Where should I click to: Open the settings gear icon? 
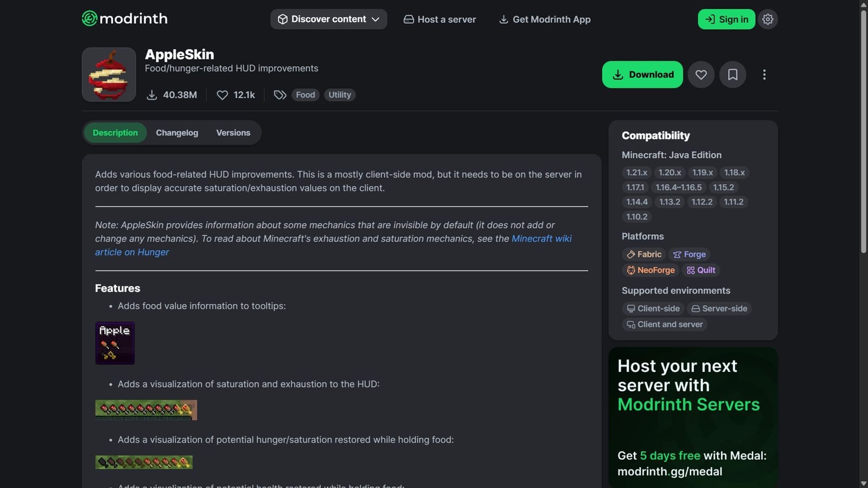[768, 19]
